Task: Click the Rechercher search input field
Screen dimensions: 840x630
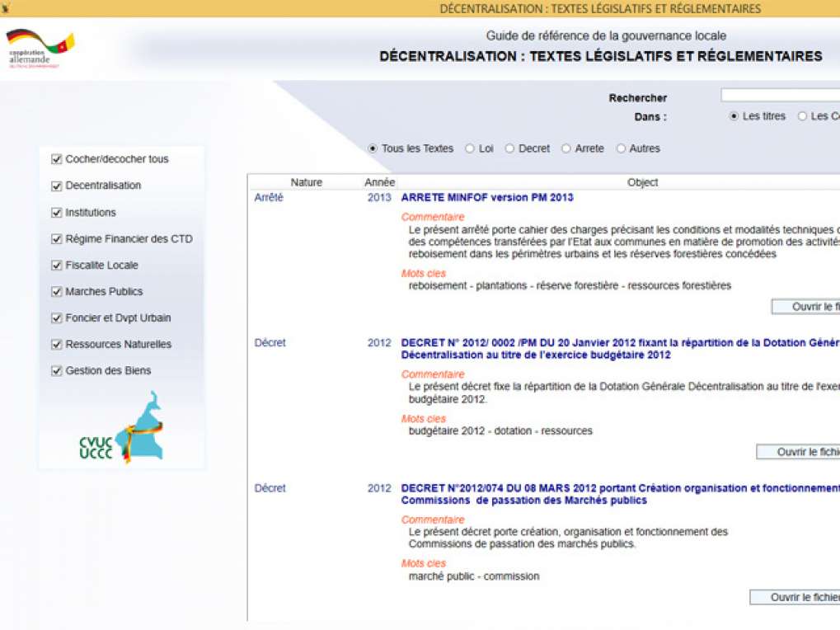Action: tap(779, 96)
